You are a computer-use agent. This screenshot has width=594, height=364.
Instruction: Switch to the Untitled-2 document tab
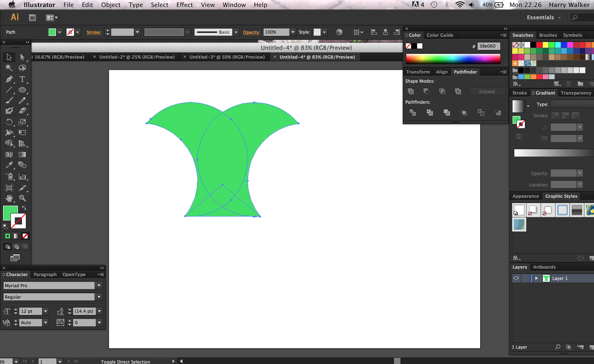pyautogui.click(x=137, y=57)
